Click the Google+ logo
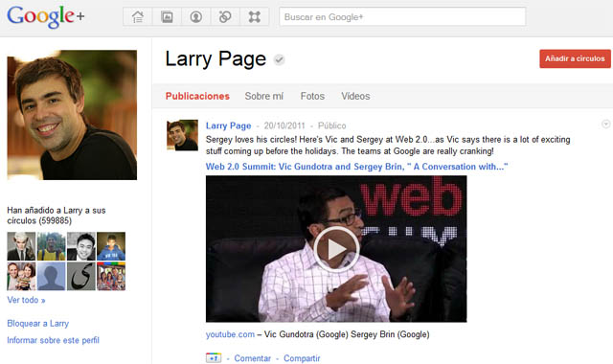613x364 pixels. tap(45, 16)
